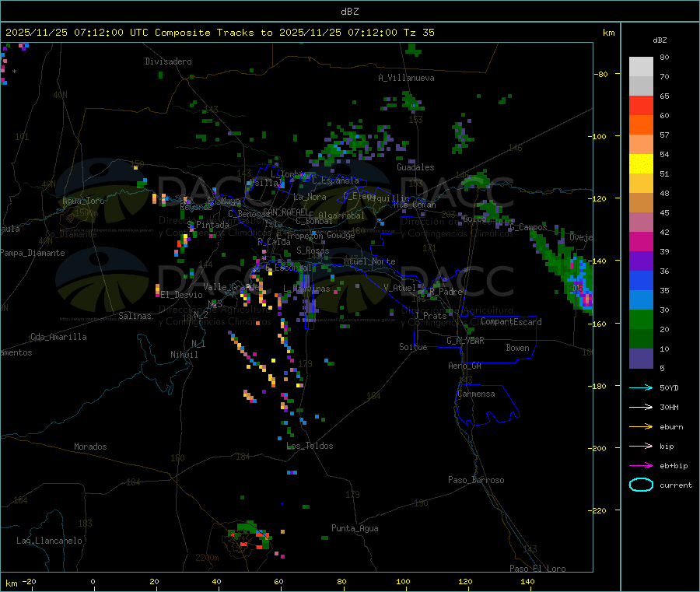
Task: Select the red 60 dBZ color swatch
Action: coord(641,106)
